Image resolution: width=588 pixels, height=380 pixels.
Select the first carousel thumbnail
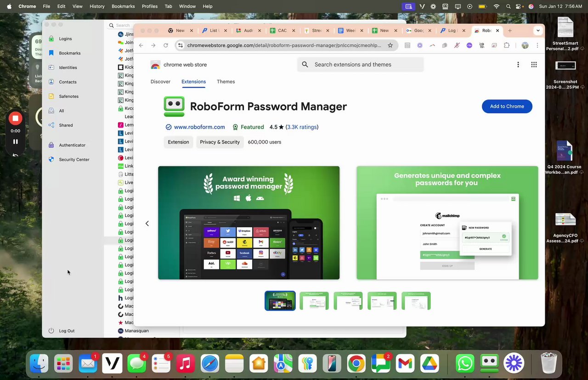280,301
